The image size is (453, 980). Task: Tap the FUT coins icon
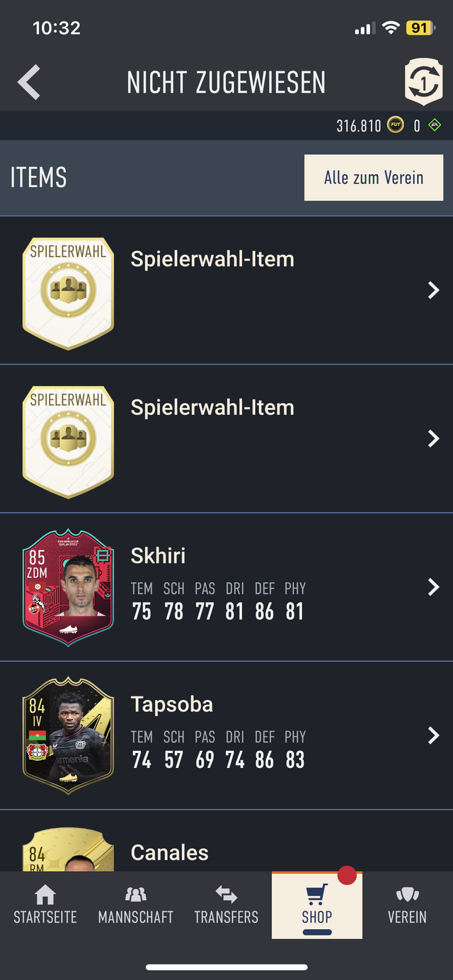tap(395, 126)
